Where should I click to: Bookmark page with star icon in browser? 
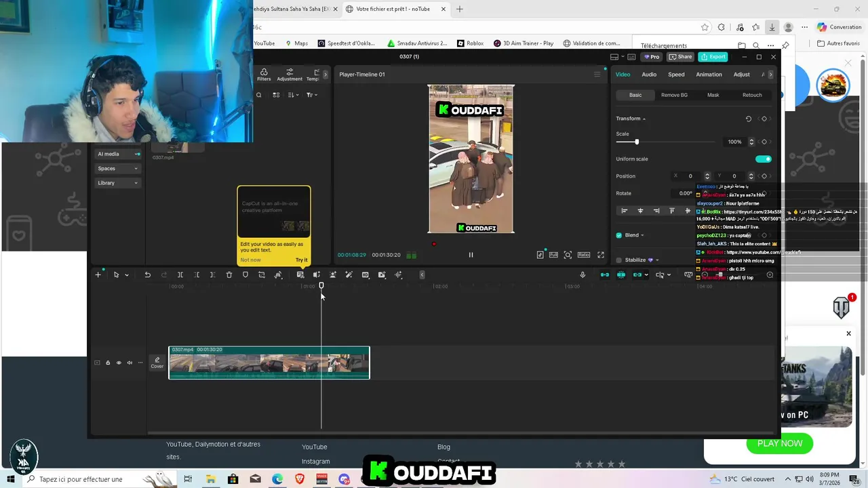(705, 27)
